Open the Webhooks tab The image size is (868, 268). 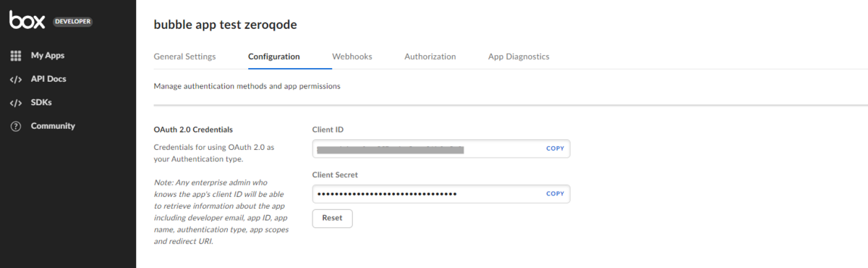pyautogui.click(x=352, y=56)
